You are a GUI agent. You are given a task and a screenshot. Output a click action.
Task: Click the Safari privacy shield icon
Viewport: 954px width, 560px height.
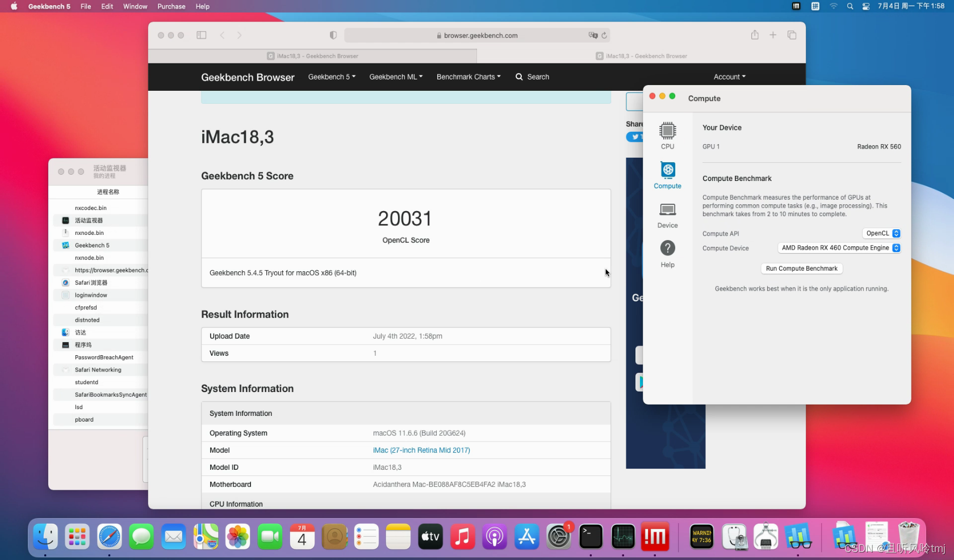click(333, 35)
